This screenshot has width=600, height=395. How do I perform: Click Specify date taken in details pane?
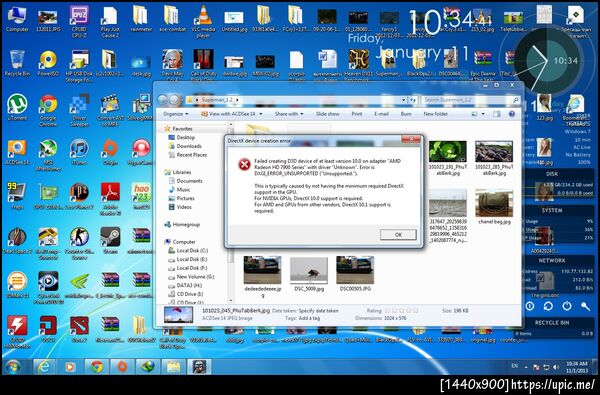point(318,311)
